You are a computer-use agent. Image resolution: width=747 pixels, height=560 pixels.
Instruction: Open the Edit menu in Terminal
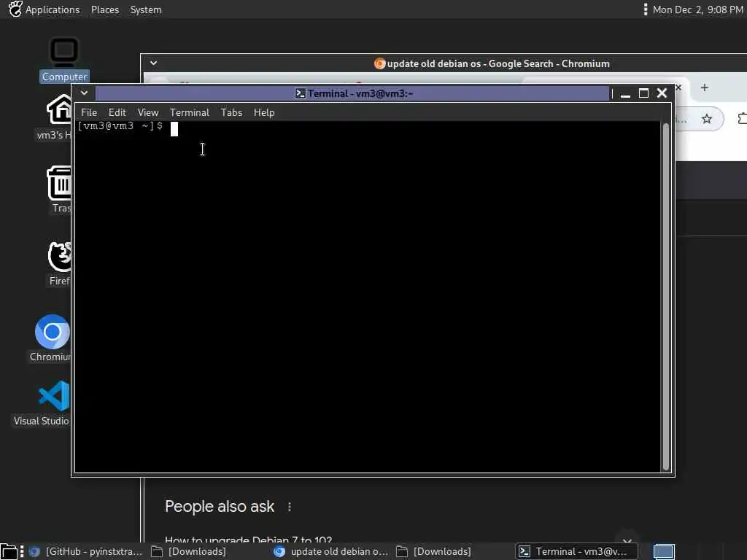(117, 112)
